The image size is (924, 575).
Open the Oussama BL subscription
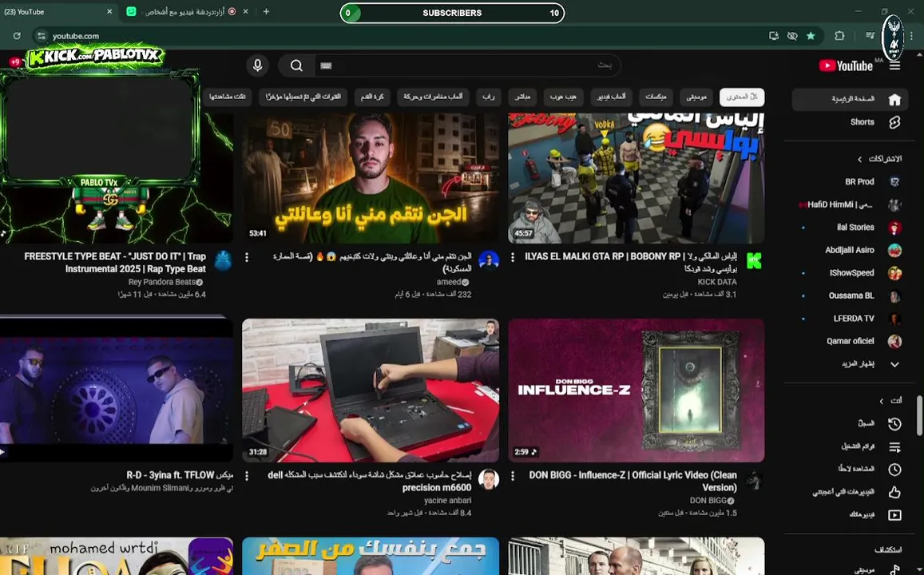click(x=853, y=295)
